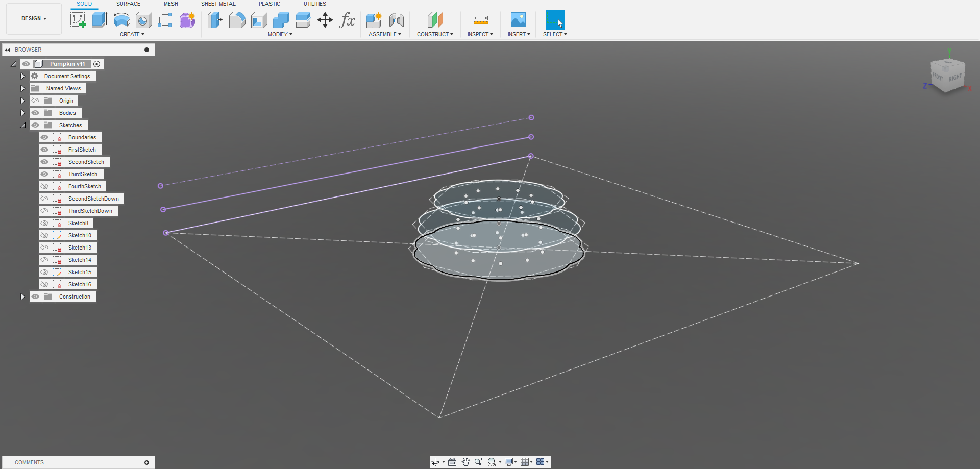Open the ASSEMBLE menu
Screen dimensions: 980x469
pyautogui.click(x=385, y=34)
